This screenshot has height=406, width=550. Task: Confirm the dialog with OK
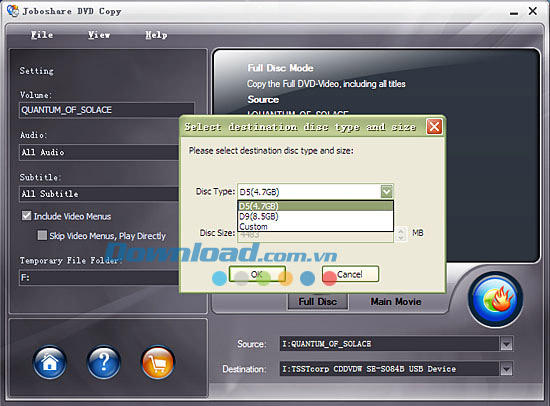pos(257,274)
